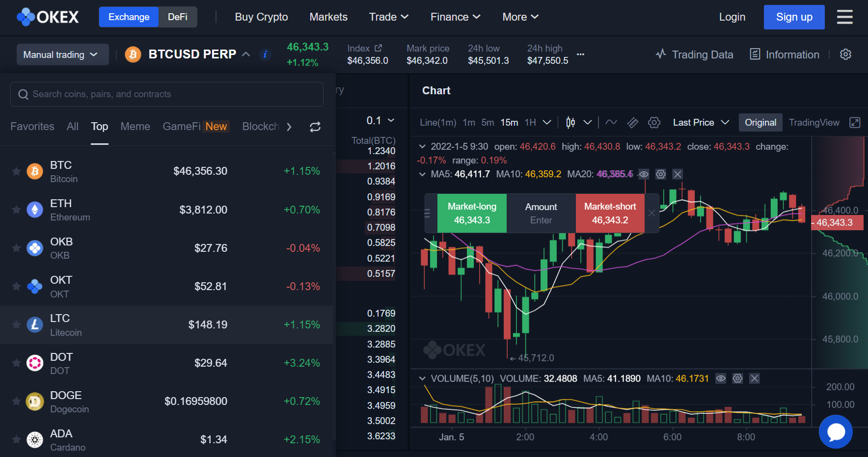Open VOLUME indicator settings gear
The width and height of the screenshot is (868, 457).
click(x=737, y=378)
